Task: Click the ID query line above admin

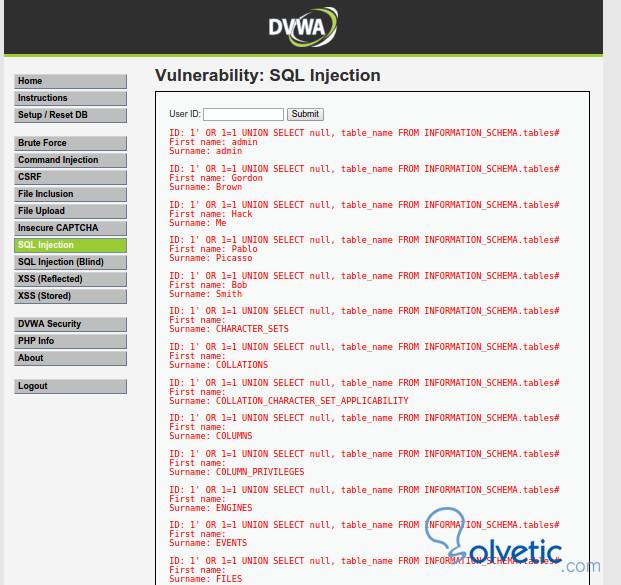Action: (364, 133)
